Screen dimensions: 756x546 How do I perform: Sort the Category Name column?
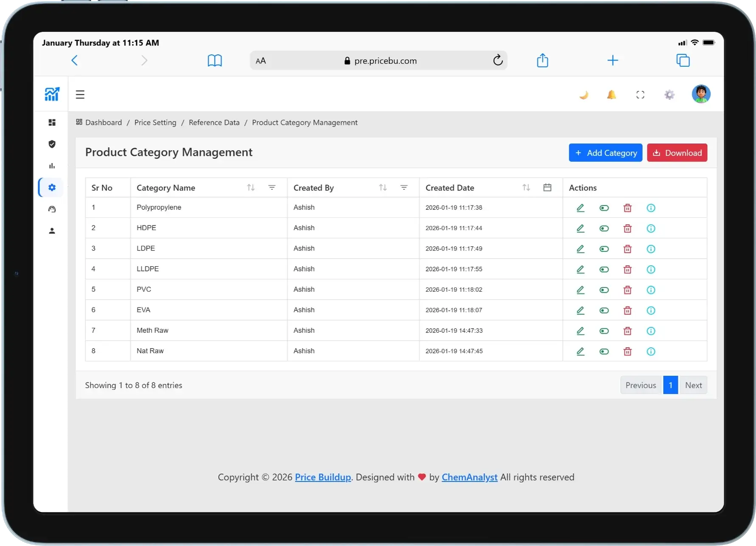coord(251,187)
